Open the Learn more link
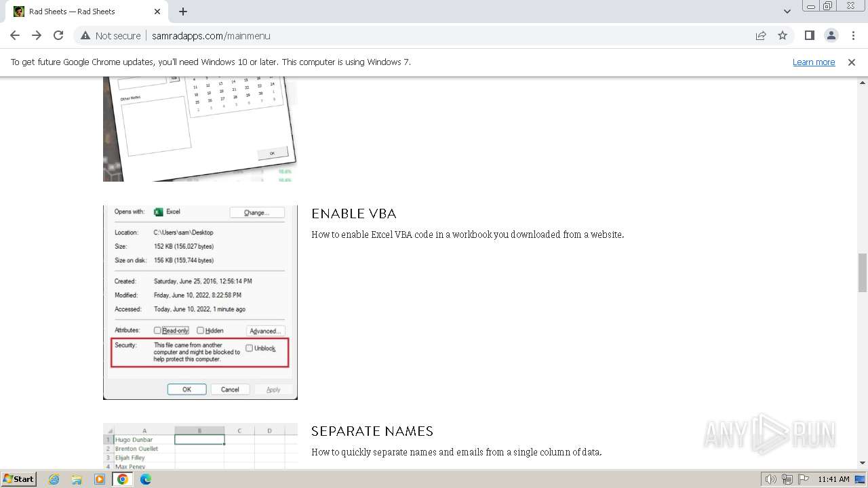 coord(814,62)
